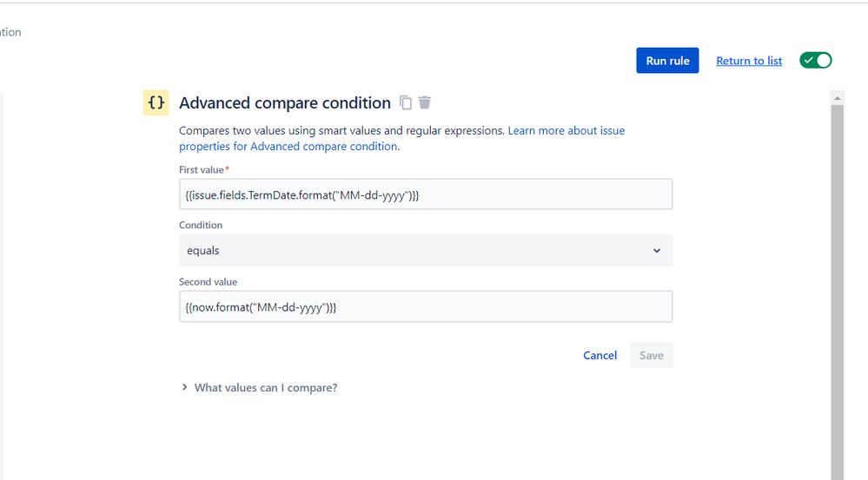The height and width of the screenshot is (480, 868).
Task: Click the 'Compares two values' description text
Action: (x=341, y=131)
